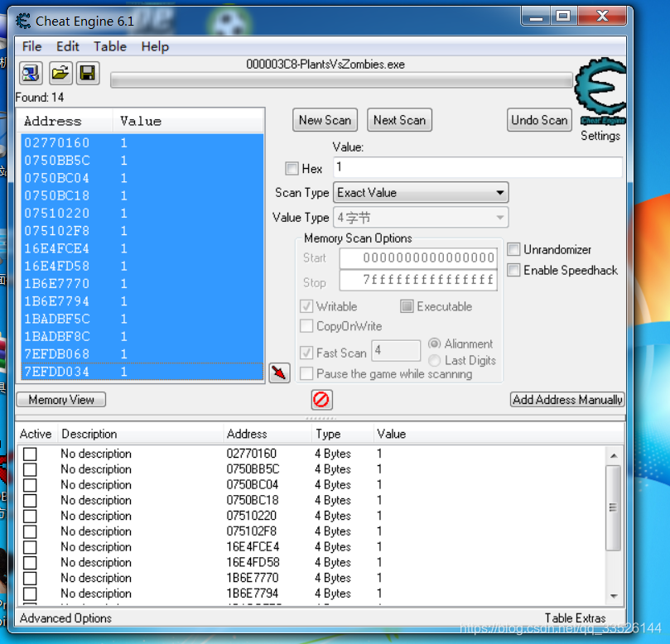Image resolution: width=670 pixels, height=644 pixels.
Task: Enable the Unrandomizer checkbox
Action: 513,249
